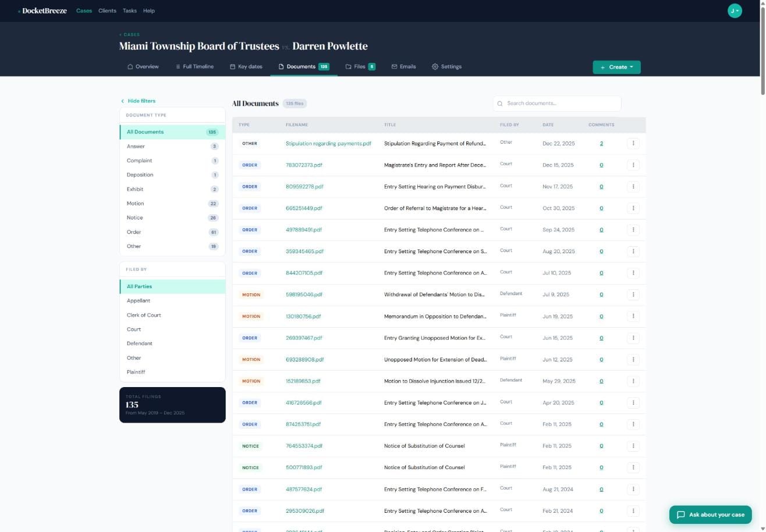Open three-dot menu for 764553374.pdf
Image resolution: width=766 pixels, height=532 pixels.
click(633, 446)
